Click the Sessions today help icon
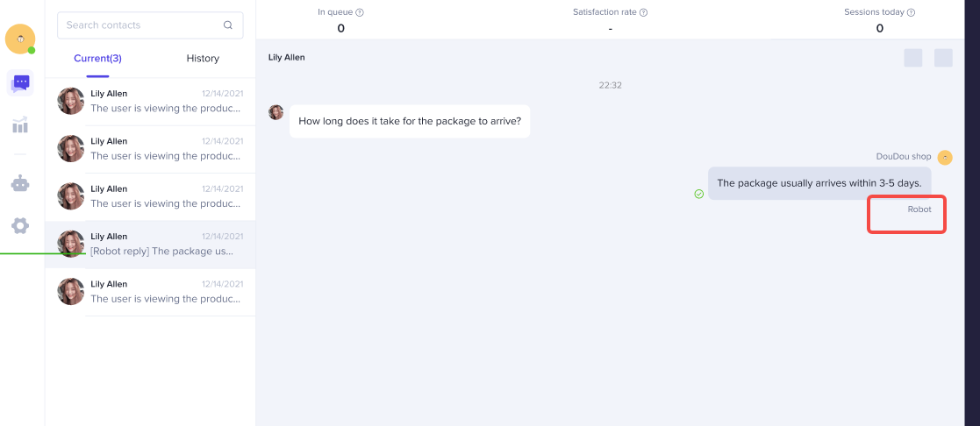 click(x=911, y=12)
